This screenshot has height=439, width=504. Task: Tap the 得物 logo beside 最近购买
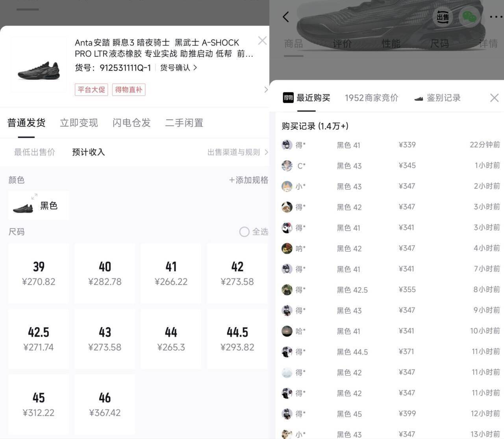coord(288,98)
